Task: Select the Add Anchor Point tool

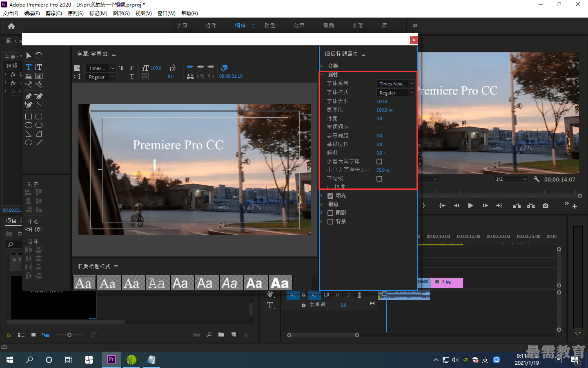Action: [x=29, y=105]
